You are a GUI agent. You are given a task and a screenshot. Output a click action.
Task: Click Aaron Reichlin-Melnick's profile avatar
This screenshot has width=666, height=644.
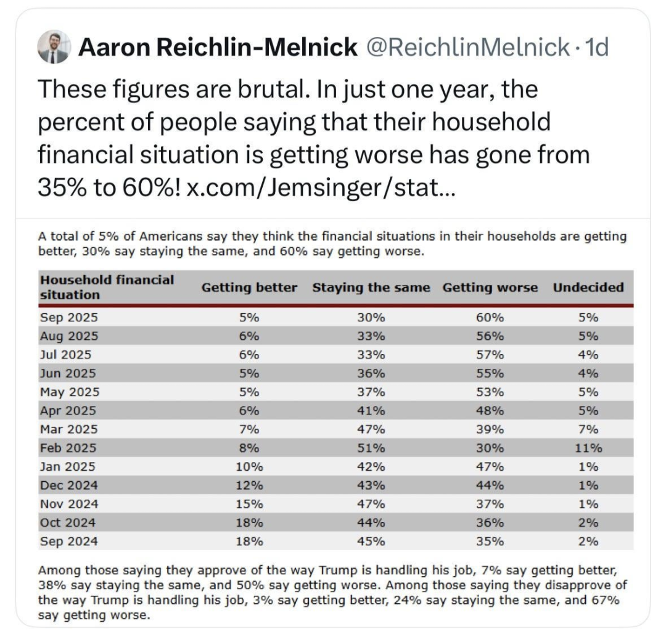point(53,47)
